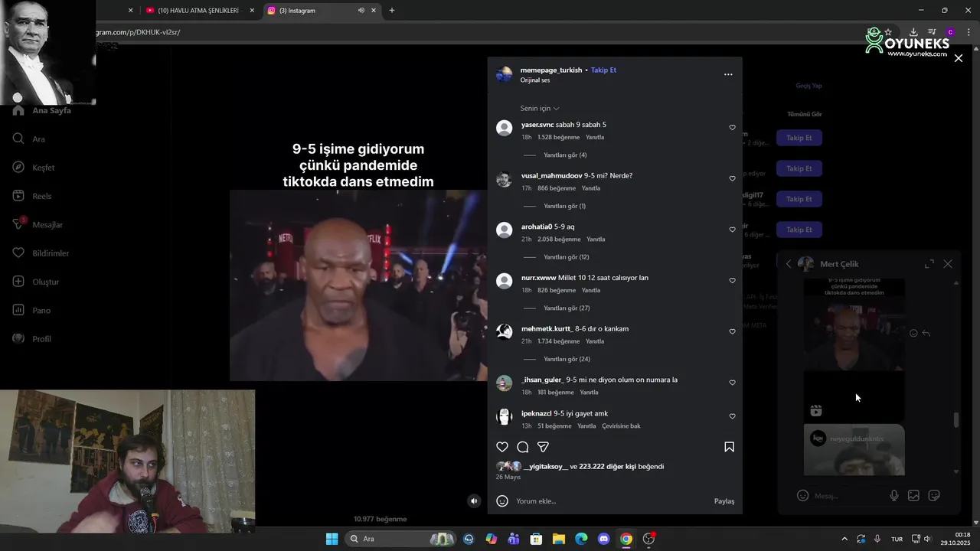980x551 pixels.
Task: Click the Mike Tyson video in post
Action: coord(358,285)
